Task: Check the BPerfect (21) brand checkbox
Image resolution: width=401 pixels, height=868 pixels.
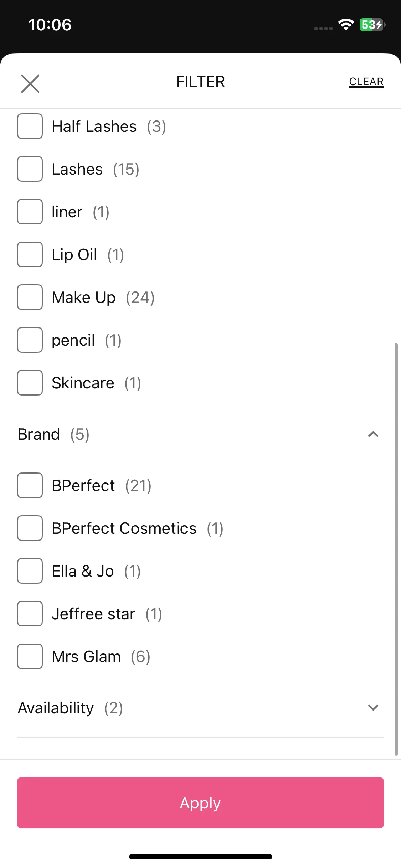Action: [30, 485]
